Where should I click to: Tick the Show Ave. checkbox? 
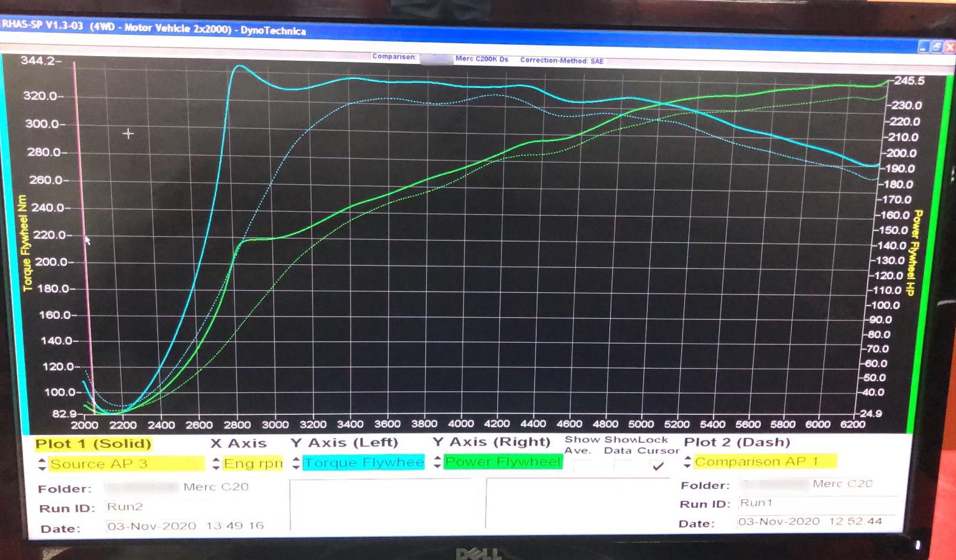(x=582, y=465)
